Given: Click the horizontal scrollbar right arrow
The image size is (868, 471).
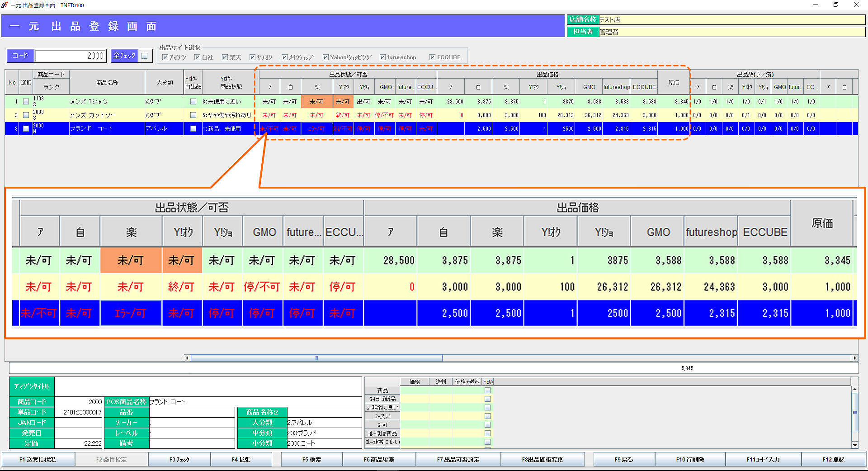Looking at the screenshot, I should coord(854,358).
